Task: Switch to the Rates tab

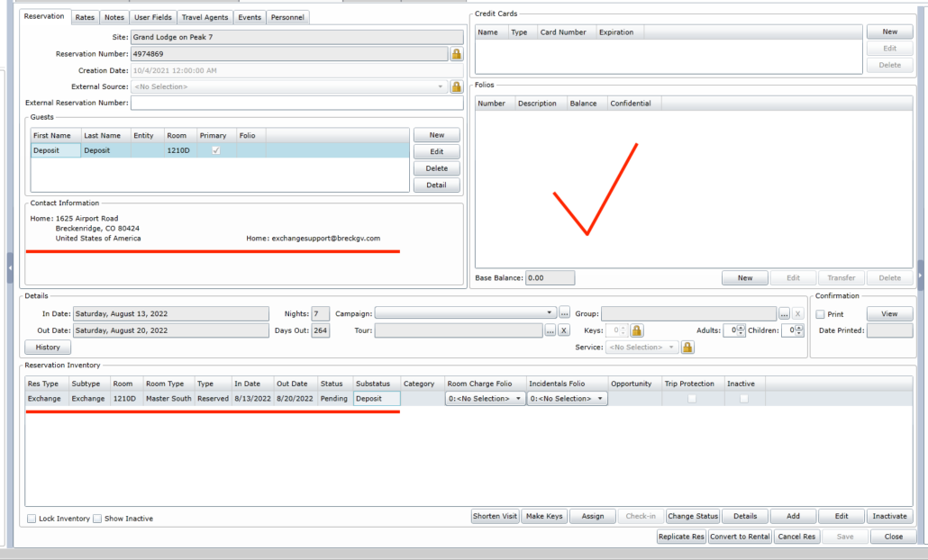Action: [85, 17]
